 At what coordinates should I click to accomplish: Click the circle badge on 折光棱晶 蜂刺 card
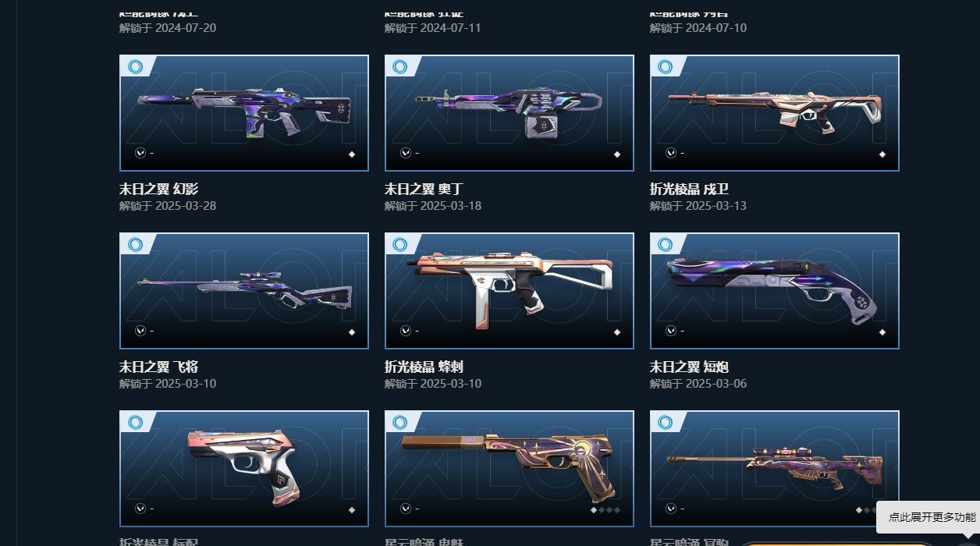click(x=400, y=245)
